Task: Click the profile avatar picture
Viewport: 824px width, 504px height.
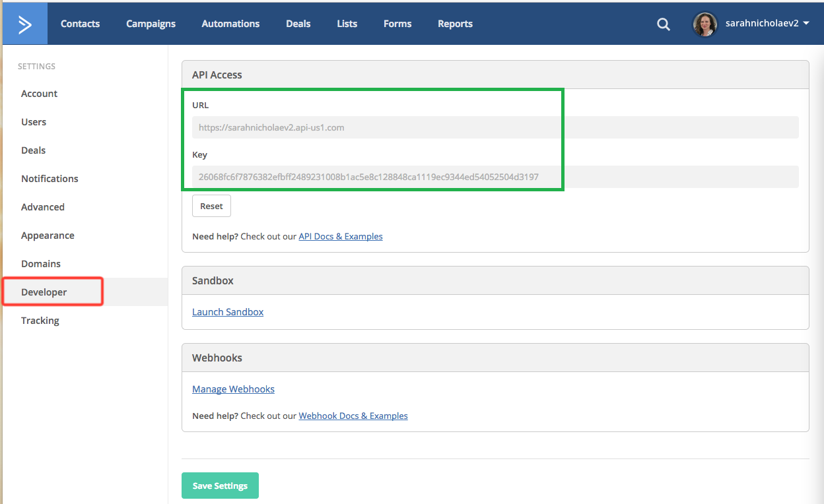Action: click(704, 24)
